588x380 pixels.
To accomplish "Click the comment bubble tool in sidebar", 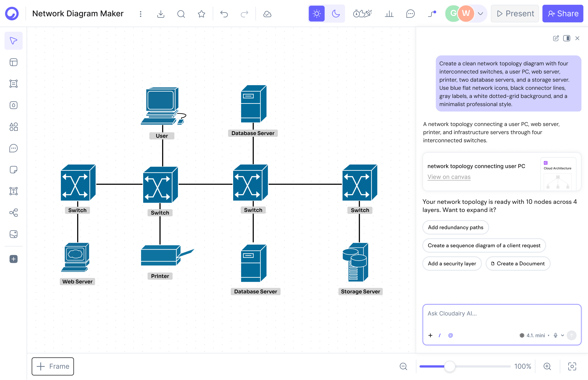I will coord(14,148).
